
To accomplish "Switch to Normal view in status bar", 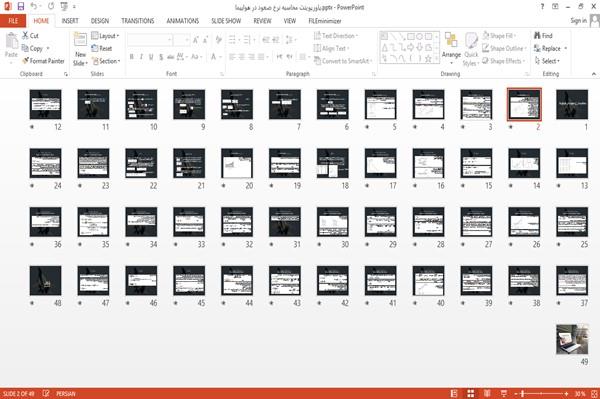I will coord(454,393).
